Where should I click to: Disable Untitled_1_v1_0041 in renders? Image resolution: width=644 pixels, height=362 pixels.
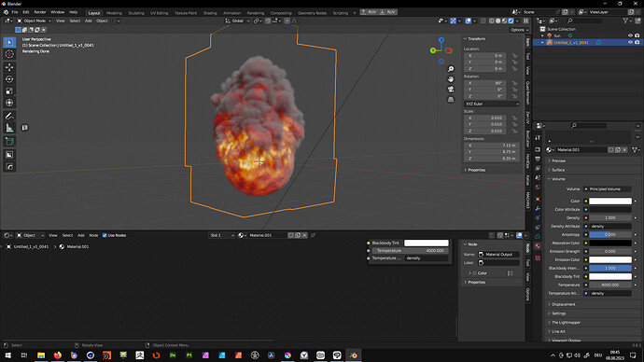click(637, 42)
